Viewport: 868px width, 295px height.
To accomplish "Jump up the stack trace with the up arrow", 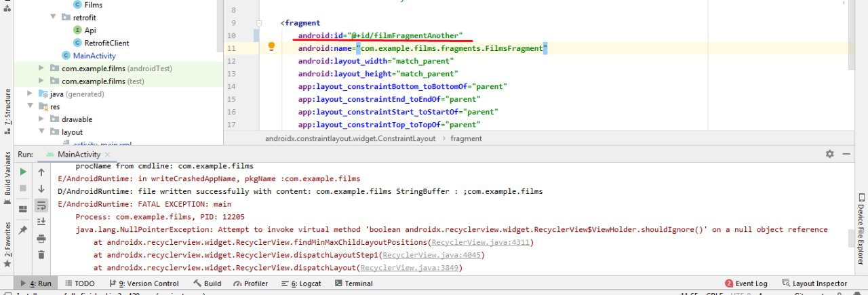I will pos(41,172).
